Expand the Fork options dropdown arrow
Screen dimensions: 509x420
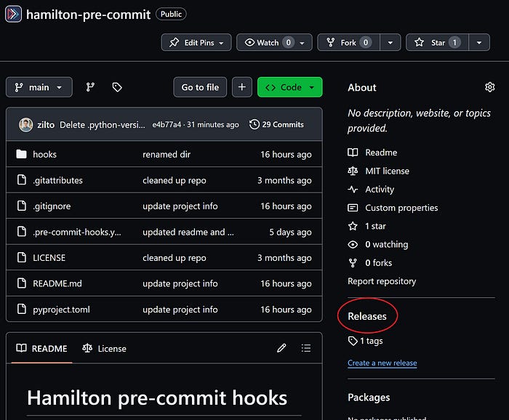390,42
